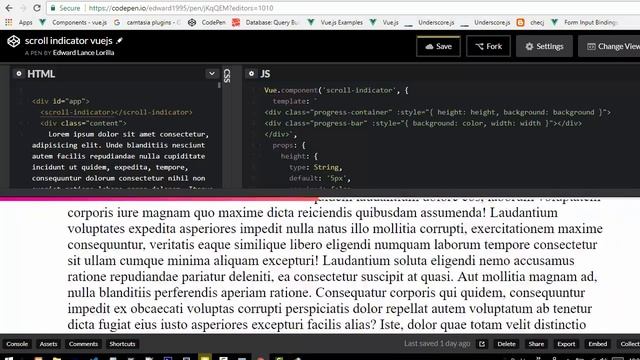Open the Console panel
The width and height of the screenshot is (640, 360).
[x=17, y=344]
